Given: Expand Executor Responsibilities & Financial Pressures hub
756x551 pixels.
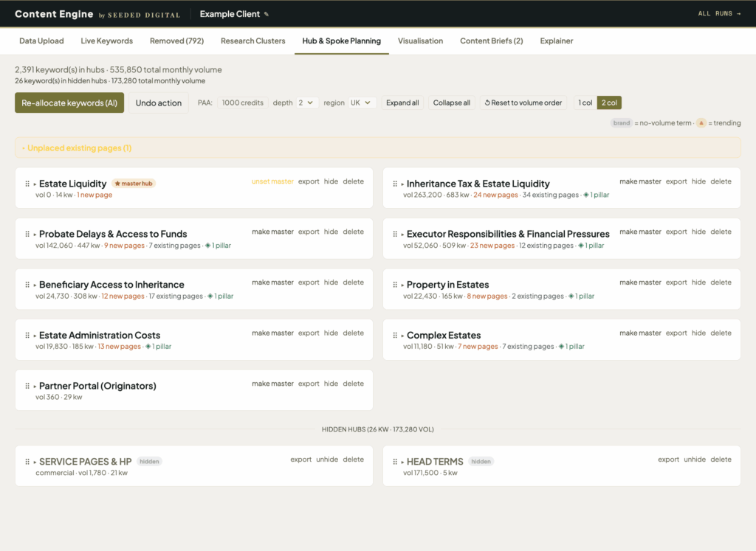Looking at the screenshot, I should pyautogui.click(x=402, y=235).
